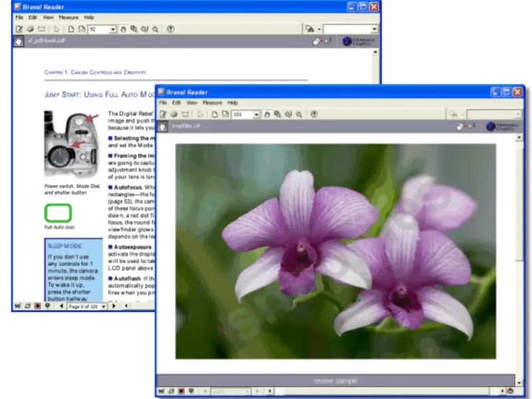Click the print icon in front window toolbar
The image size is (532, 399).
[x=174, y=114]
